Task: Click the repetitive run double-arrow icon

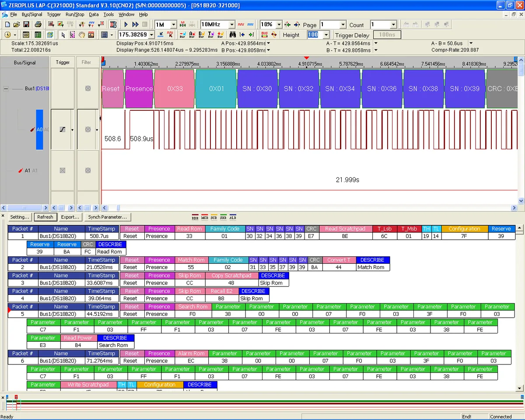Action: (136, 24)
